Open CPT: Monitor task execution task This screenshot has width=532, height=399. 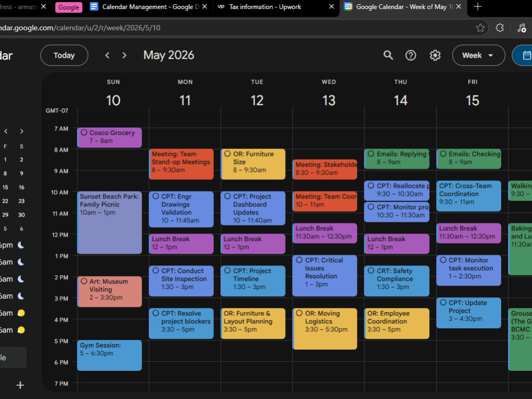point(469,270)
